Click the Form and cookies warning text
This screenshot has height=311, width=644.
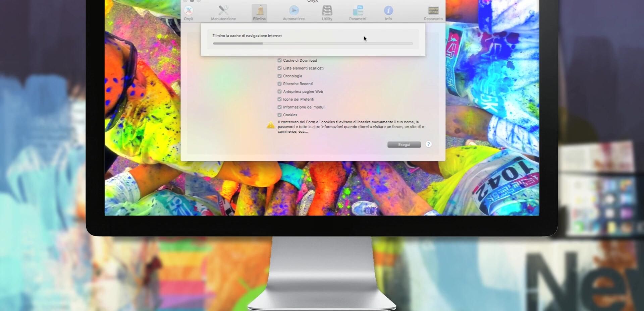(x=352, y=127)
